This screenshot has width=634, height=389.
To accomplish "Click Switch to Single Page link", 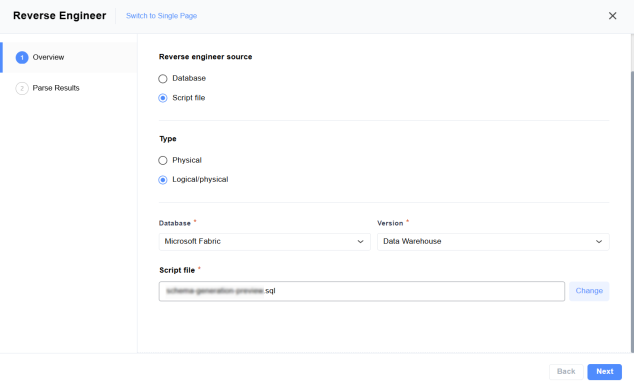I will coord(161,16).
